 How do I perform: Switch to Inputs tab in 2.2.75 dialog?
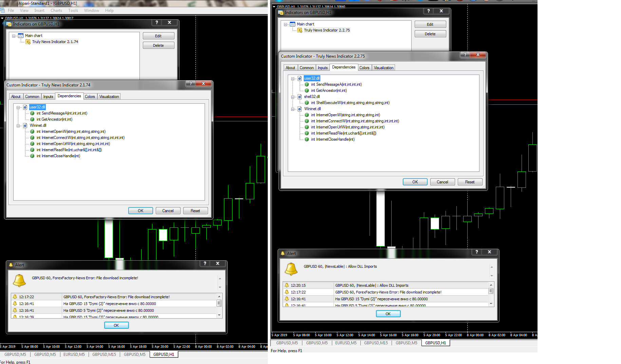[x=323, y=68]
